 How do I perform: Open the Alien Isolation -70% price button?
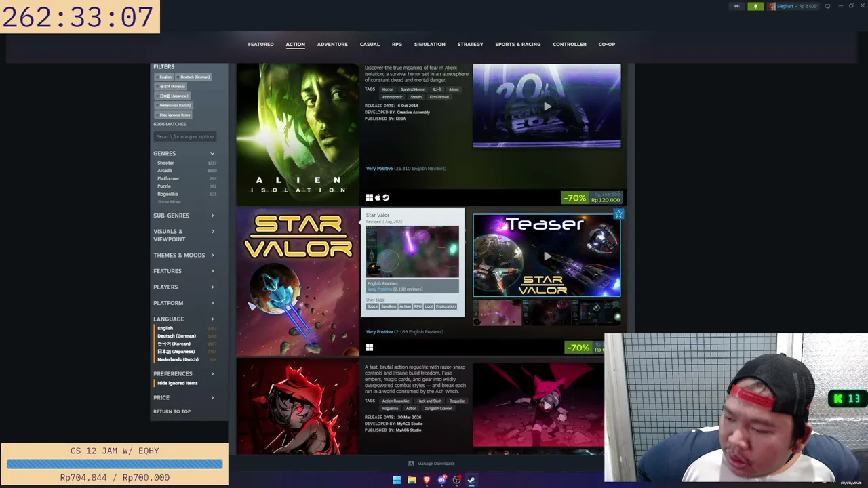(591, 198)
